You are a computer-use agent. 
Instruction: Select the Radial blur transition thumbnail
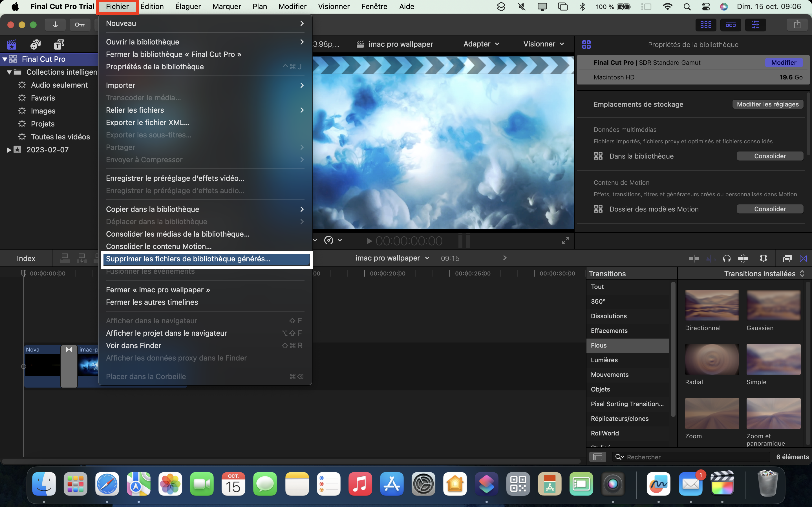point(712,359)
